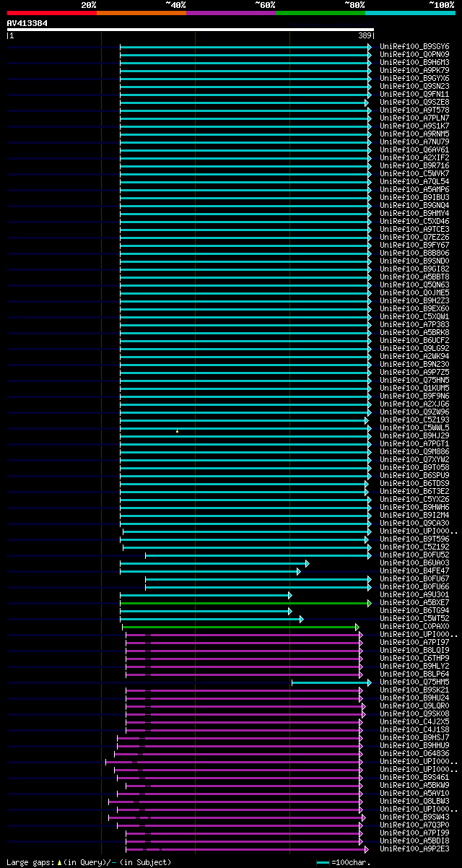Select the UniRef100_Q6AV61 label
This screenshot has width=462, height=868.
pos(414,149)
